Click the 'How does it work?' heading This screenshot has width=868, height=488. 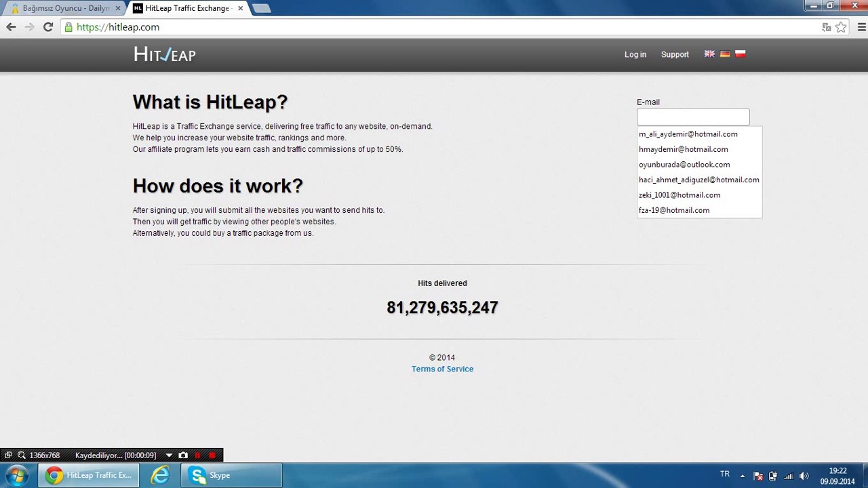click(x=218, y=186)
